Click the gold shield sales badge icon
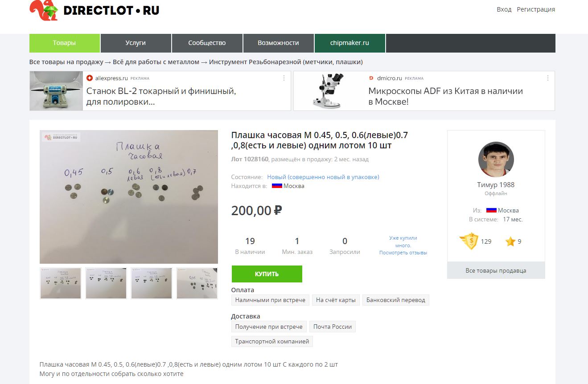The height and width of the screenshot is (384, 588). tap(469, 241)
